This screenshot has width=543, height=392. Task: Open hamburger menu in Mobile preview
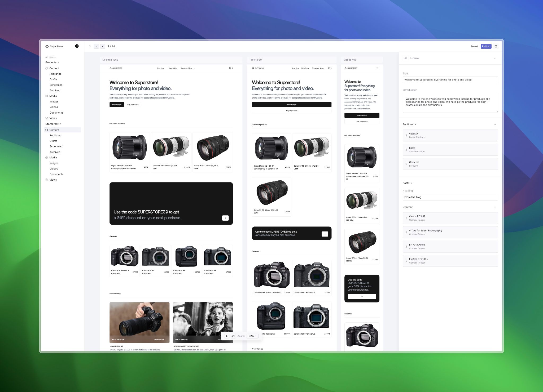[378, 68]
